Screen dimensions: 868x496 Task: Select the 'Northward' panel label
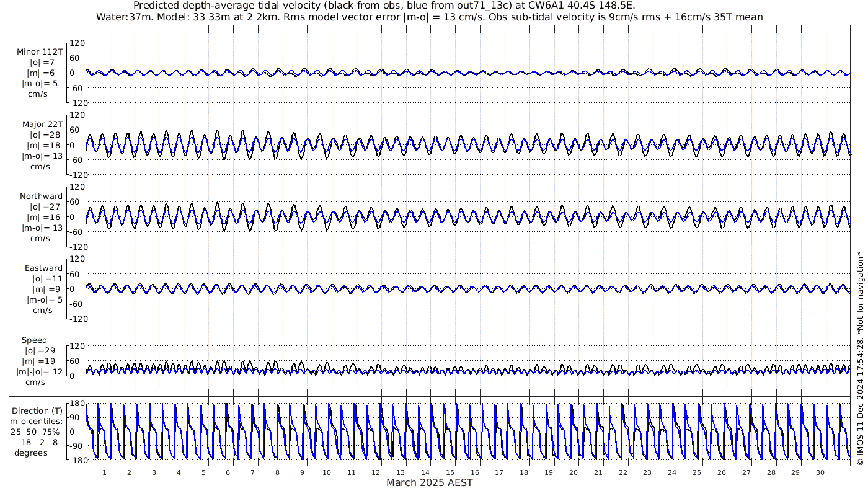pyautogui.click(x=41, y=197)
